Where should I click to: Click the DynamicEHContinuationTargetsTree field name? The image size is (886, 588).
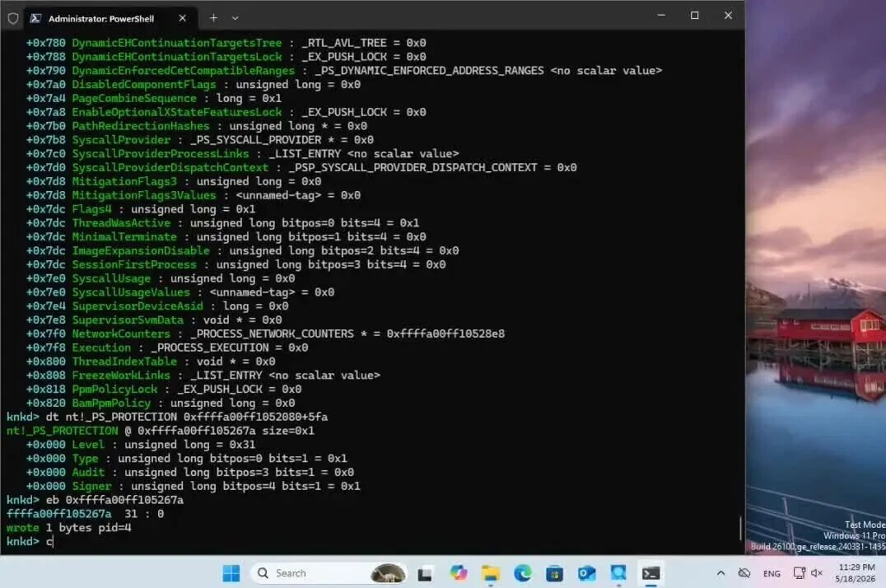coord(176,43)
